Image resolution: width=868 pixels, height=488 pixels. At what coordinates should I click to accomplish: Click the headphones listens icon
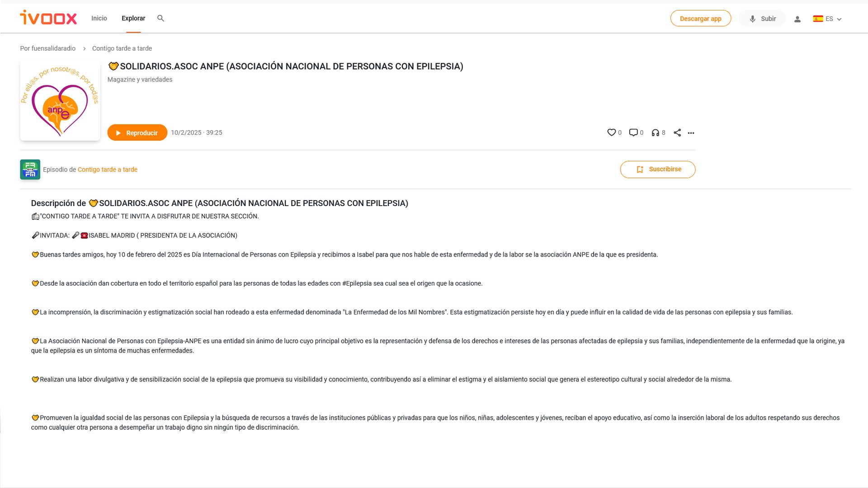coord(655,132)
